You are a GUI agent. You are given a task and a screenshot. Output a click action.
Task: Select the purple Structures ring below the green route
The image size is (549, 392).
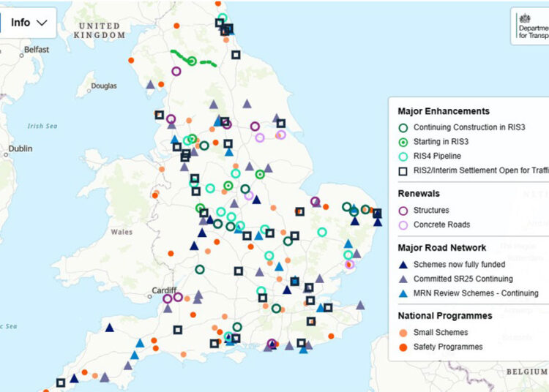pos(176,72)
